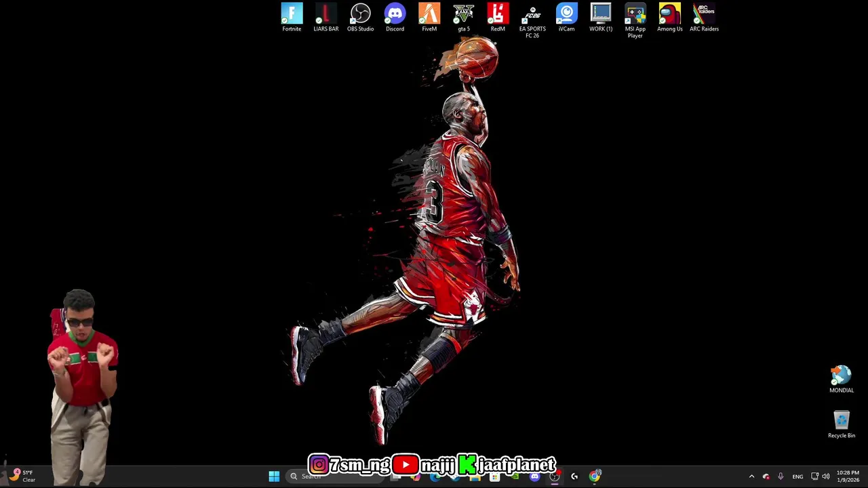Click the microphone tray icon
Viewport: 868px width, 488px height.
tap(781, 476)
